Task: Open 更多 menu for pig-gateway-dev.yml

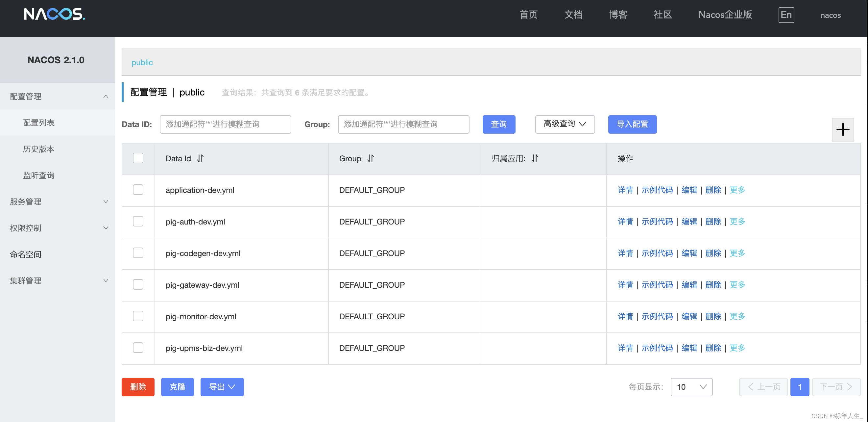Action: click(x=737, y=285)
